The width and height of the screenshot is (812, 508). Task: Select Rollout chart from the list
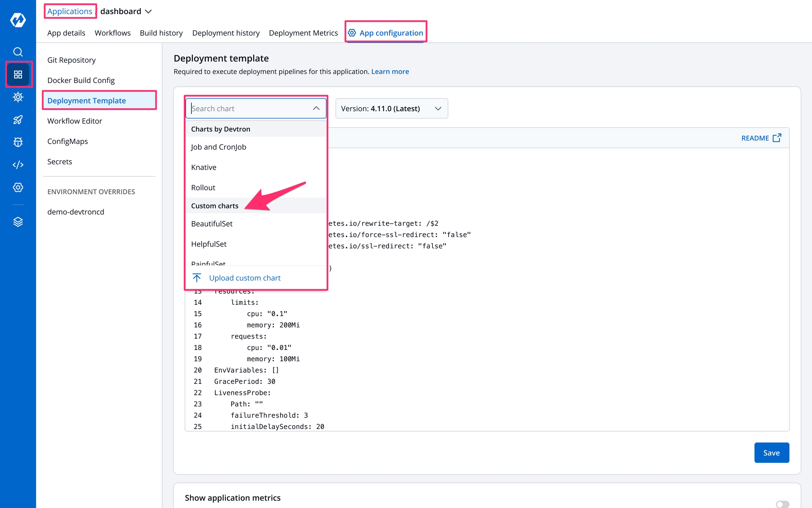(x=203, y=188)
